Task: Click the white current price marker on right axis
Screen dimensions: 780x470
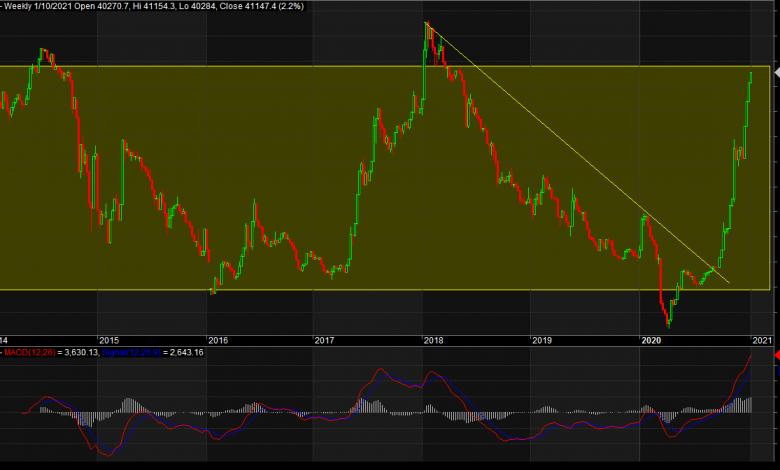Action: (775, 72)
